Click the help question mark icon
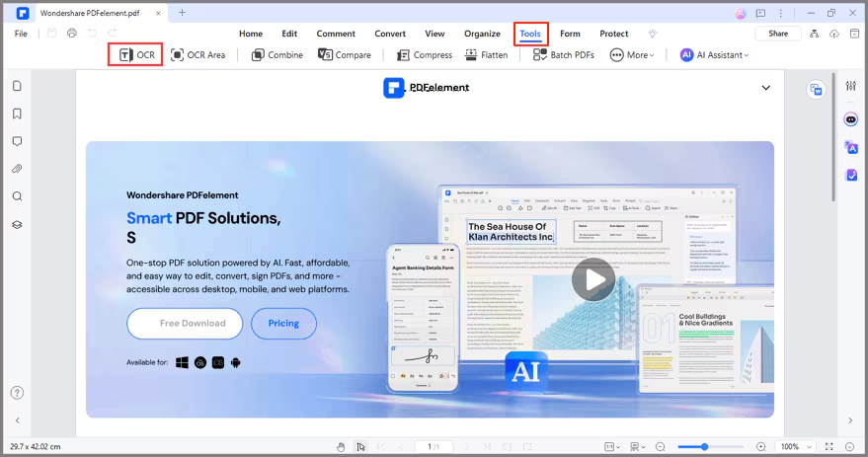The width and height of the screenshot is (868, 457). 17,393
